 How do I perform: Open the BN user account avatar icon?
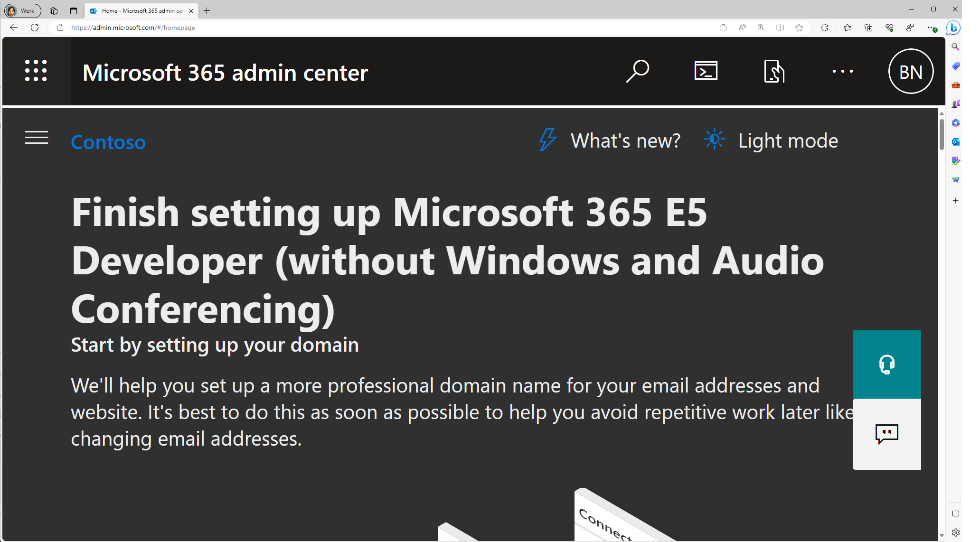click(911, 72)
